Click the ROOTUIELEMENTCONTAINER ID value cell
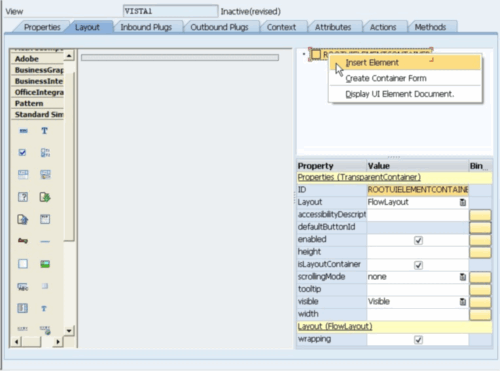500x371 pixels. (418, 190)
